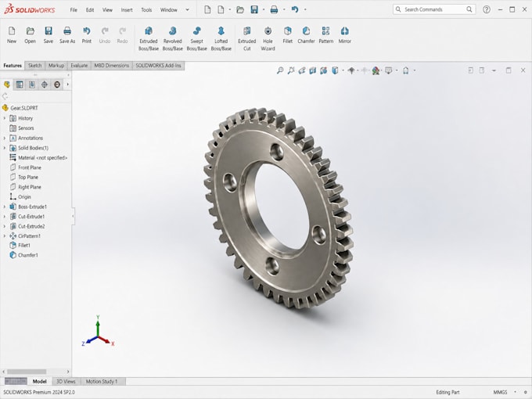Screen dimensions: 532x399
Task: Activate the Lofted Boss/Base tool
Action: point(221,38)
